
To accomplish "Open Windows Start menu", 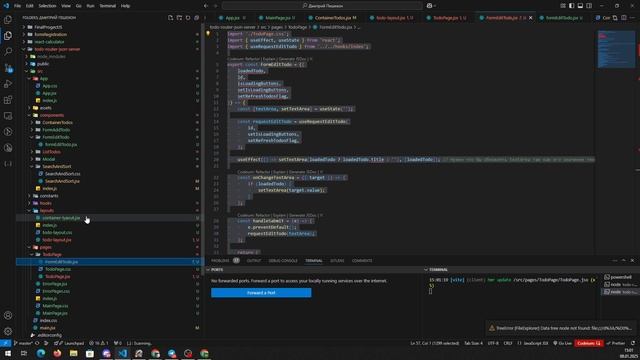I will click(8, 353).
